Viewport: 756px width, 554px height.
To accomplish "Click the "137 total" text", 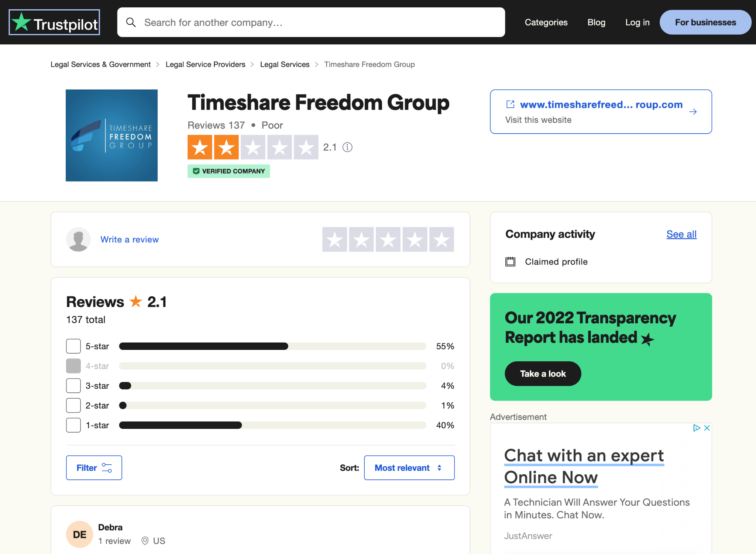I will tap(86, 320).
